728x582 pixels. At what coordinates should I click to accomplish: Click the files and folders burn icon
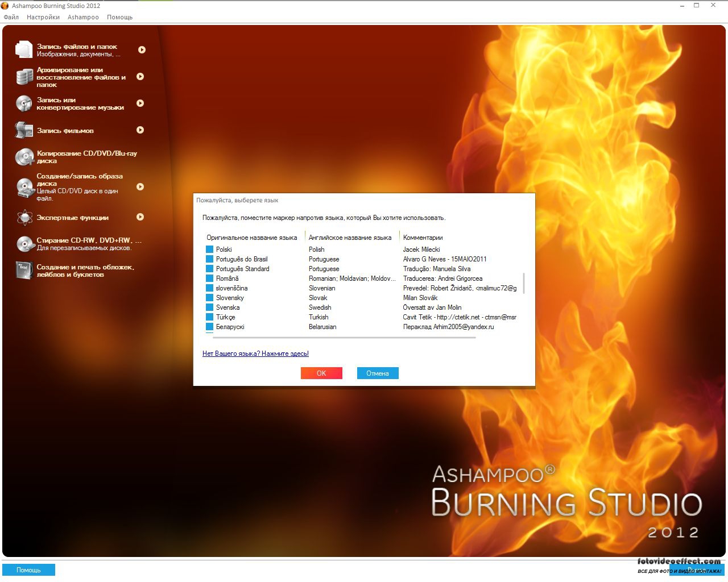pos(24,49)
